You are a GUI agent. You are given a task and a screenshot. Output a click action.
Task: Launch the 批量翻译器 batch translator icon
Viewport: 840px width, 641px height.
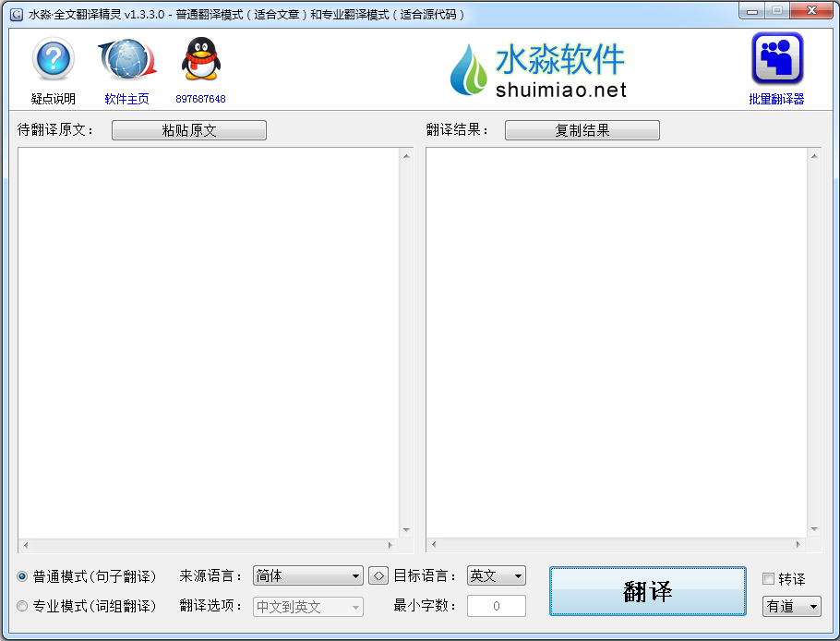point(779,57)
